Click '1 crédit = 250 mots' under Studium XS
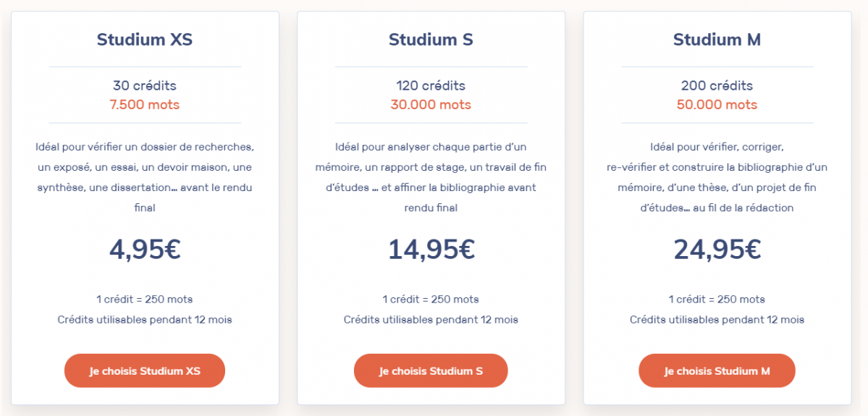Screen dimensions: 868x416 click(145, 299)
